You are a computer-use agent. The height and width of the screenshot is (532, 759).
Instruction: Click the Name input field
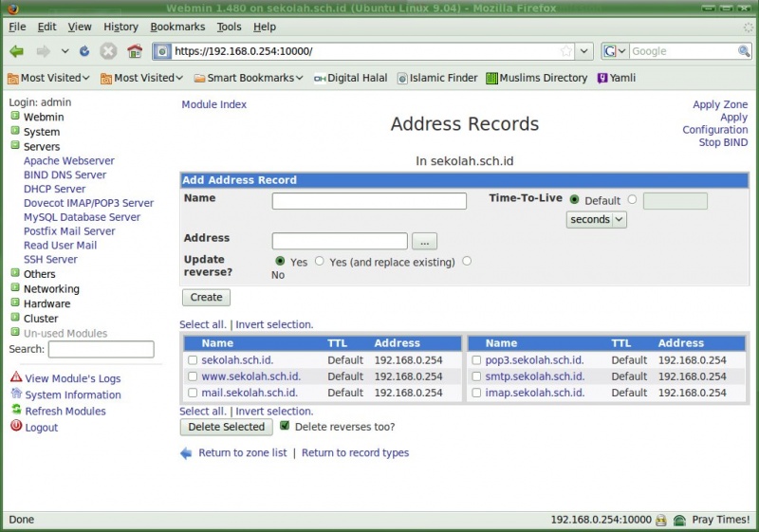point(369,201)
